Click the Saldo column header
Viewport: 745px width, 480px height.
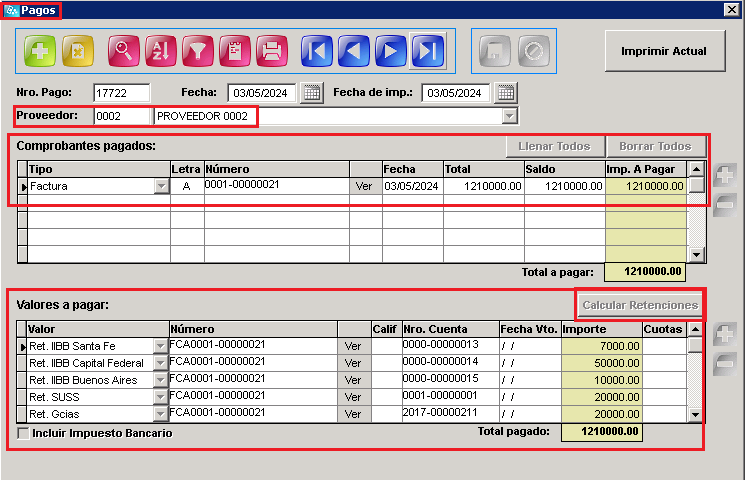tap(564, 169)
